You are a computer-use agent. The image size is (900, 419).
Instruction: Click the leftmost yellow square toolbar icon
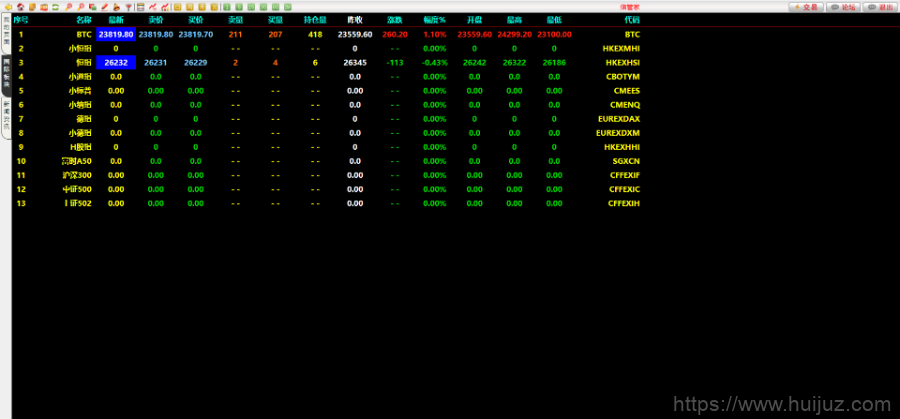[177, 7]
